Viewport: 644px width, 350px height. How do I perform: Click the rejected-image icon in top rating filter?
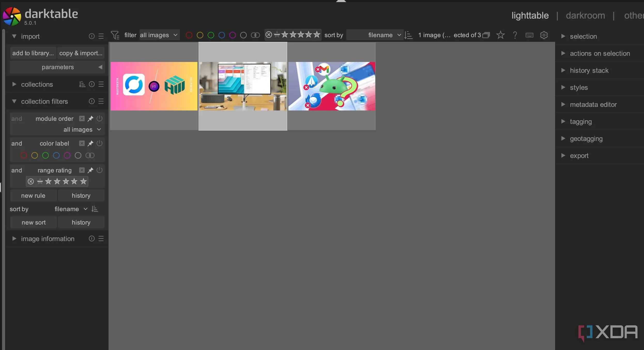(x=269, y=35)
